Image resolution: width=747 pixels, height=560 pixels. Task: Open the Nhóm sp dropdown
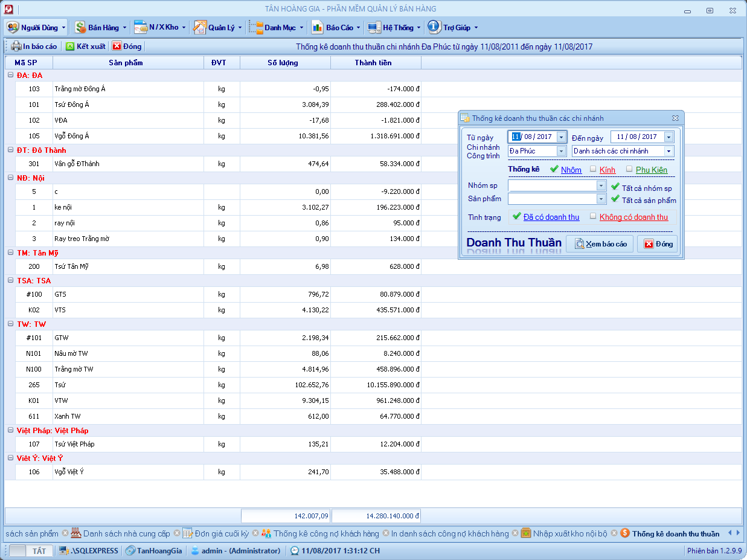coord(601,185)
